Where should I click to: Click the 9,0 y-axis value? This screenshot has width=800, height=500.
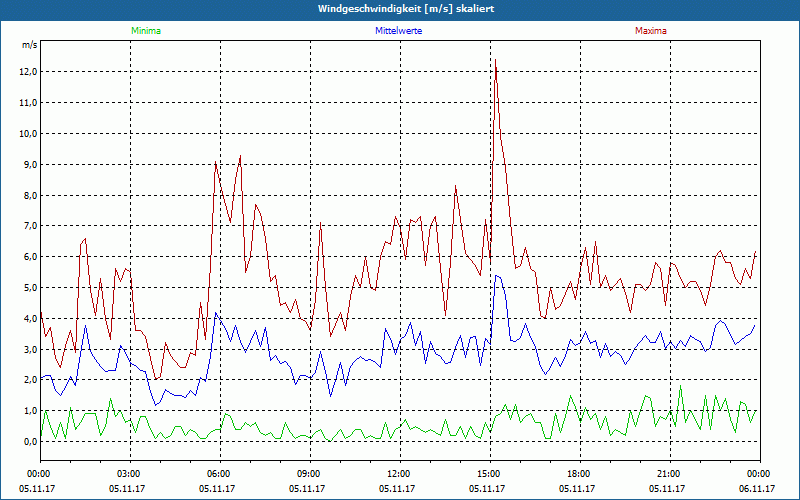click(30, 164)
